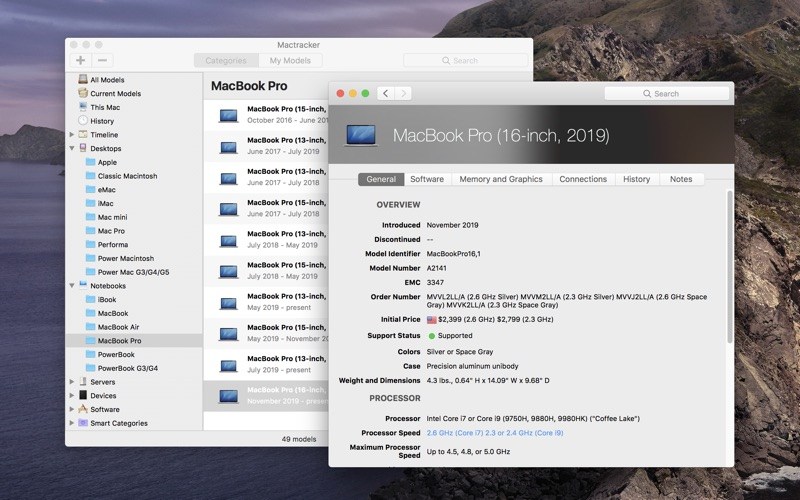
Task: Click the All Models sidebar icon
Action: pos(83,79)
